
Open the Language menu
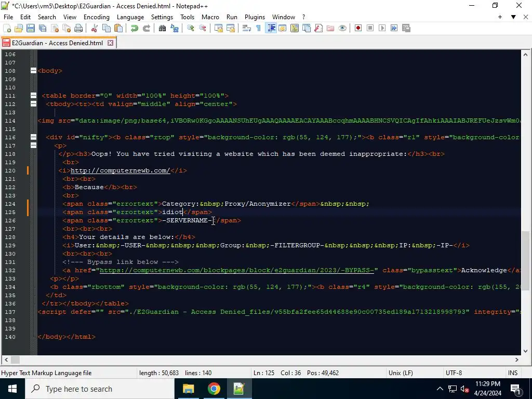(x=130, y=17)
